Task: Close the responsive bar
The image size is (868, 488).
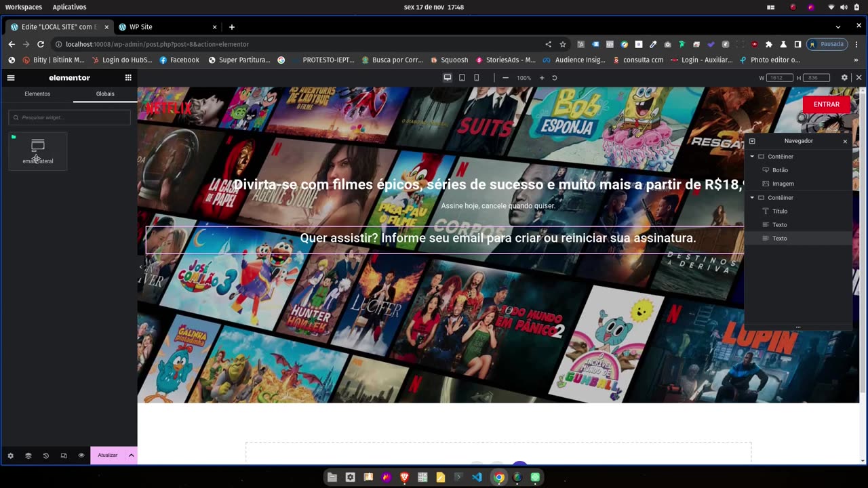Action: [x=859, y=78]
